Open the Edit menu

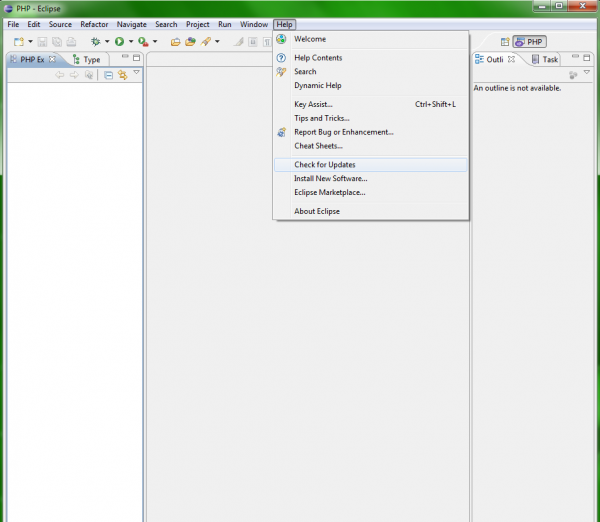click(x=34, y=24)
